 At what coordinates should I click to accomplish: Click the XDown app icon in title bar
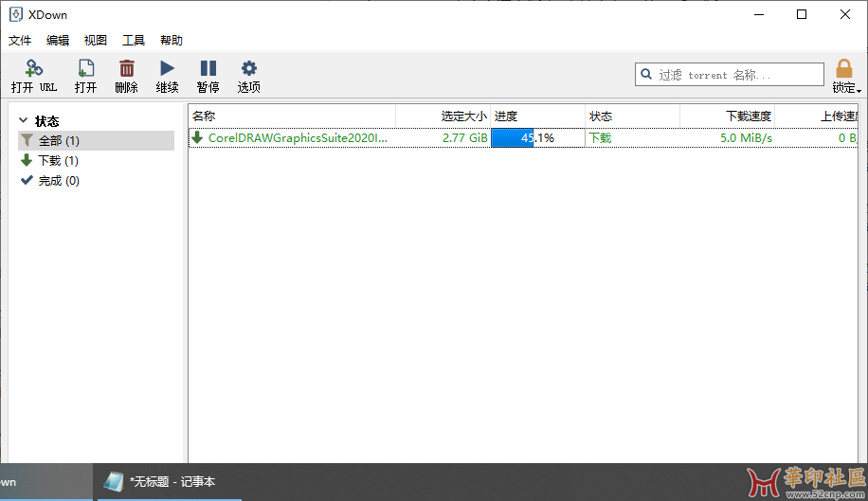tap(16, 14)
